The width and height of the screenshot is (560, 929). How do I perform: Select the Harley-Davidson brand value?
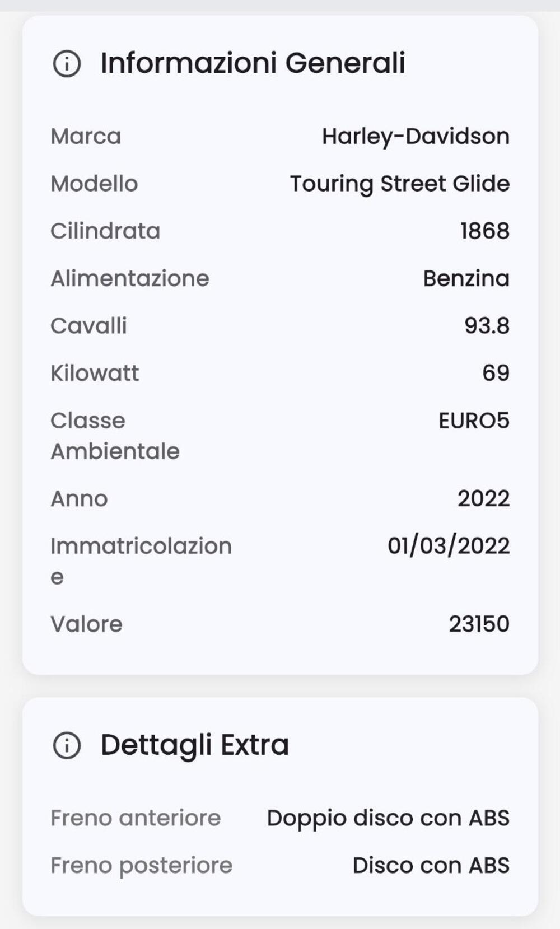click(416, 137)
